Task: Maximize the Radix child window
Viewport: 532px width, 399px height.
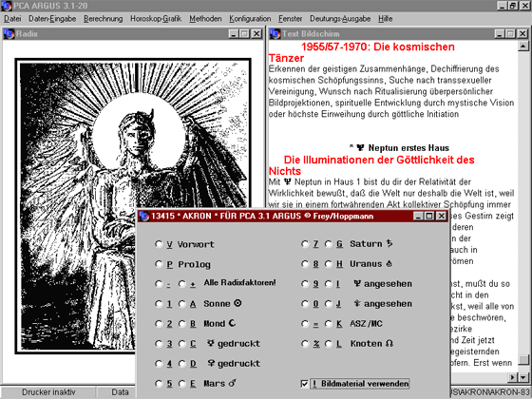Action: [x=245, y=33]
